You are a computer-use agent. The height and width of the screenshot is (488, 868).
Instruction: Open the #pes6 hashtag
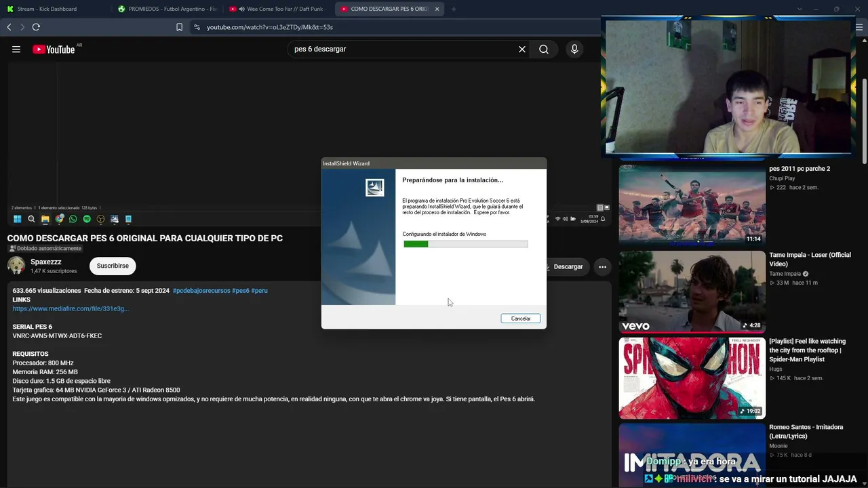pyautogui.click(x=241, y=291)
